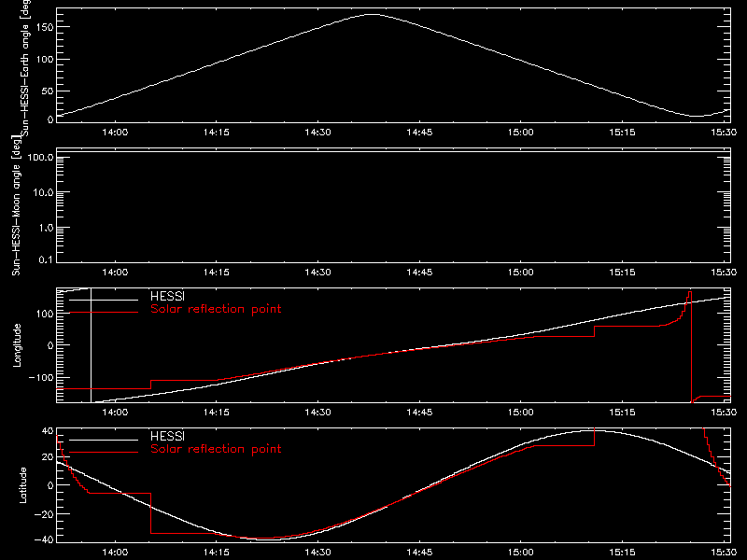Click the 100 tick on Sun-HESSI-Earth axis
This screenshot has width=747, height=560.
pos(45,59)
